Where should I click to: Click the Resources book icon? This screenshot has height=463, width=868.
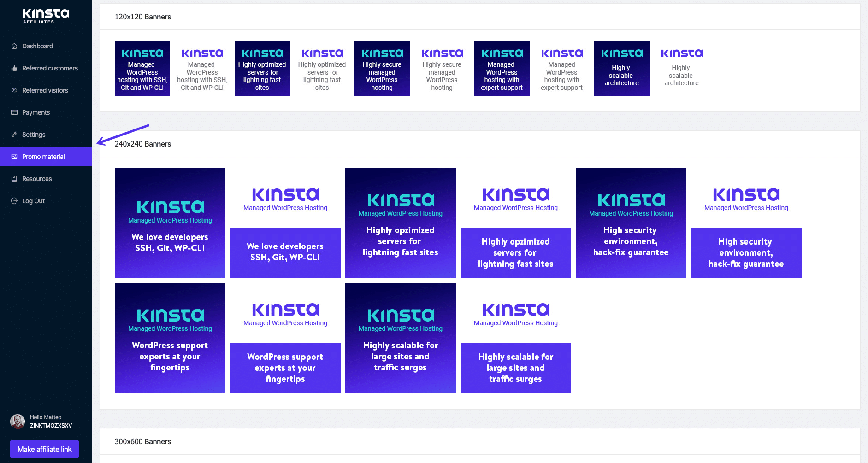(14, 179)
